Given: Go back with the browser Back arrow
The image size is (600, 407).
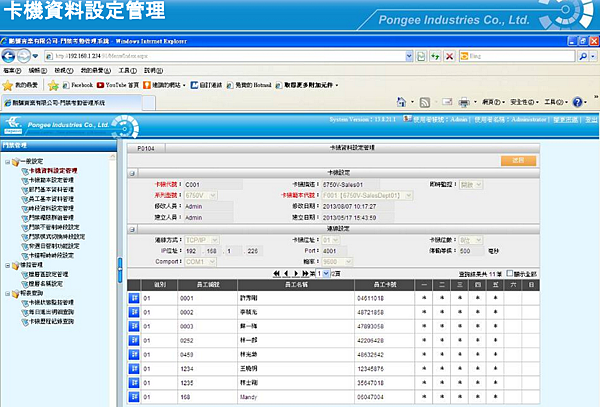Looking at the screenshot, I should [x=8, y=56].
